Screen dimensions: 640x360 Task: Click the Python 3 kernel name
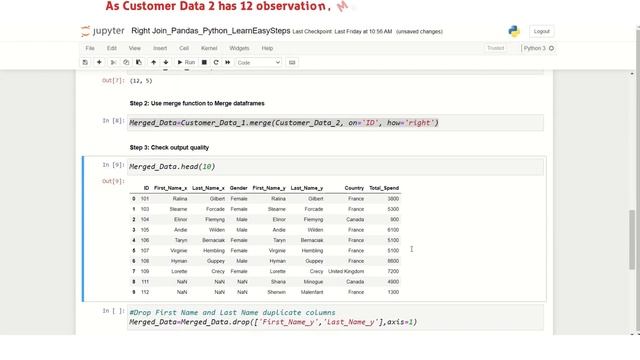534,48
